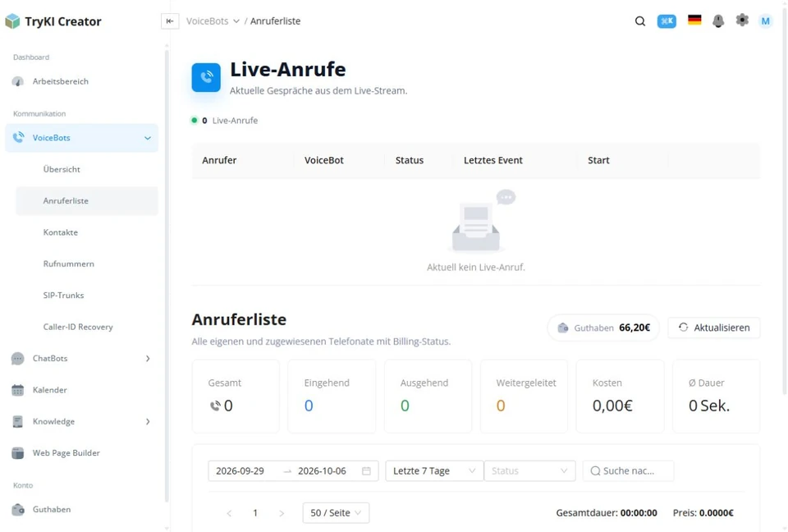
Task: Open the 50 / Seite page size dropdown
Action: click(336, 513)
